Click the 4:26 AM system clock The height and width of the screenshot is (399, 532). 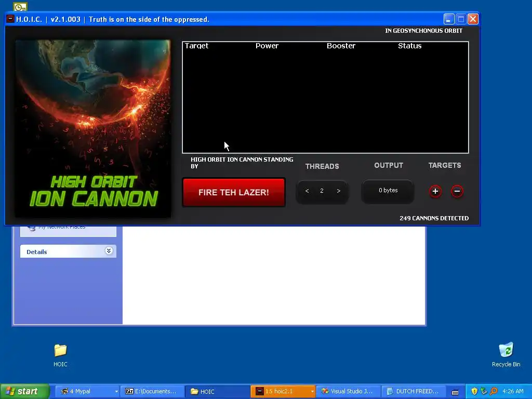coord(513,391)
